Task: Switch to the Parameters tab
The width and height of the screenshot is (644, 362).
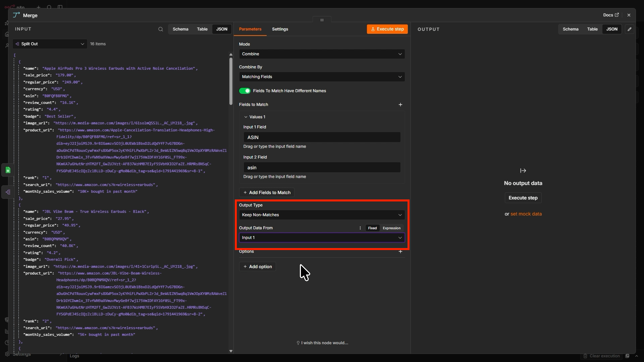Action: point(250,29)
